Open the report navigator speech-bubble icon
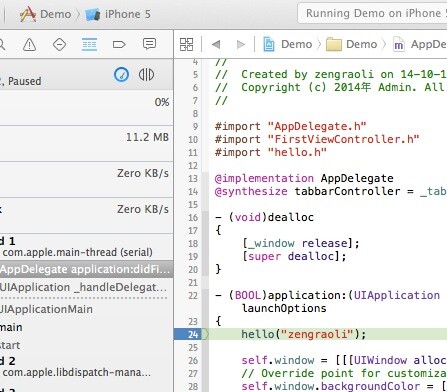This screenshot has width=447, height=392. [149, 44]
